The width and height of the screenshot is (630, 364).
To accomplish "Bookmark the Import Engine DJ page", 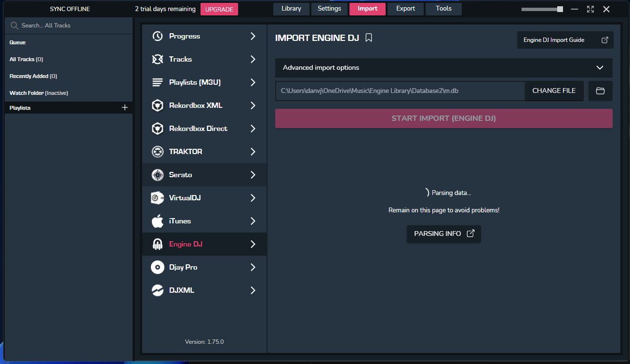I will 369,38.
